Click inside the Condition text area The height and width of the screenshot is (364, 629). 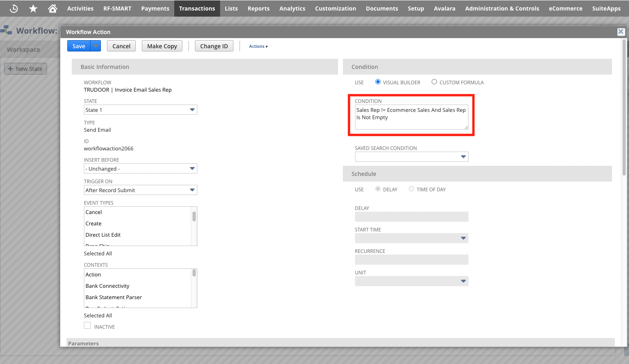pos(411,117)
